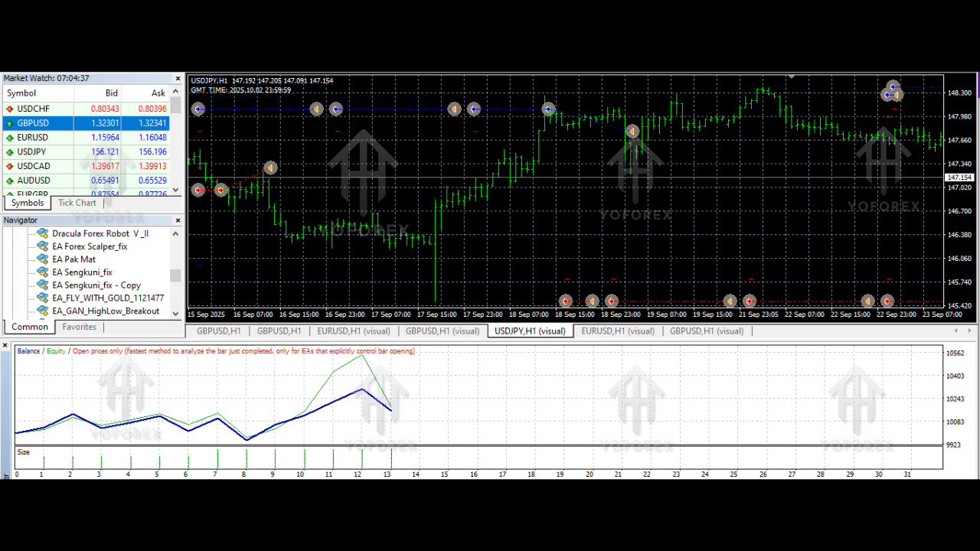
Task: Click the Navigator list up scroll arrow
Action: point(175,233)
